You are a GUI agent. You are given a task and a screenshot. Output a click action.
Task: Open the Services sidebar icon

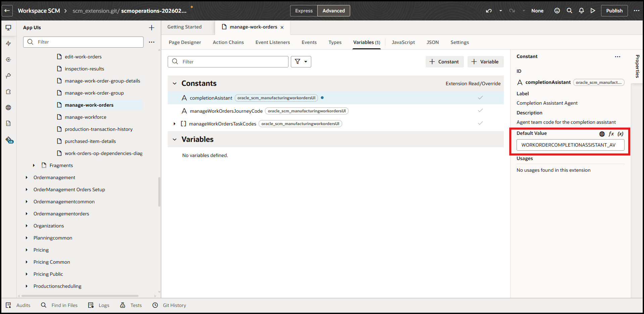tap(8, 60)
